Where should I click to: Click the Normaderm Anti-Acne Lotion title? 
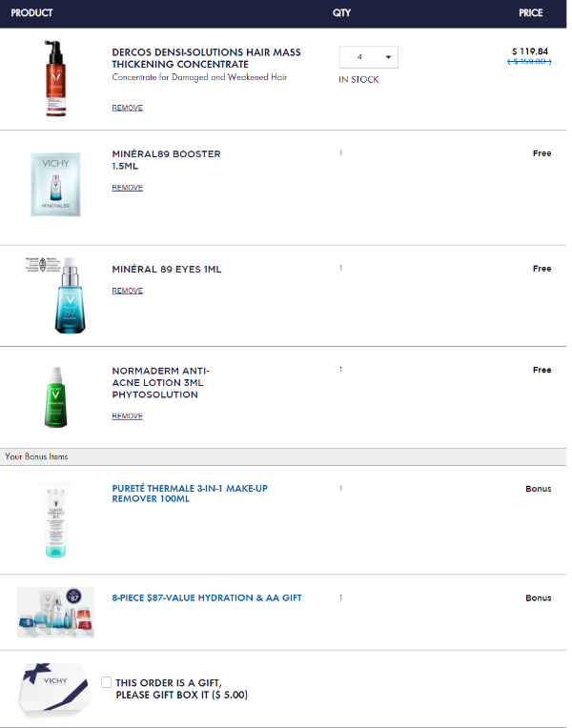(x=160, y=382)
